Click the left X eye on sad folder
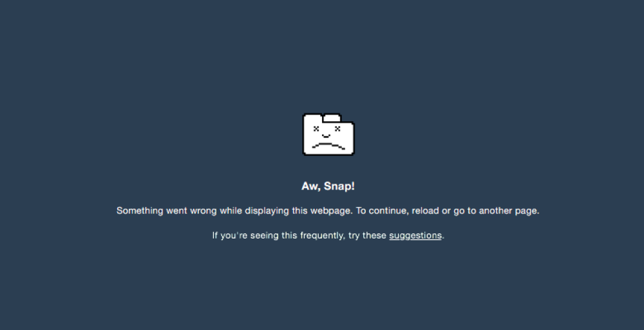Image resolution: width=644 pixels, height=330 pixels. (316, 129)
